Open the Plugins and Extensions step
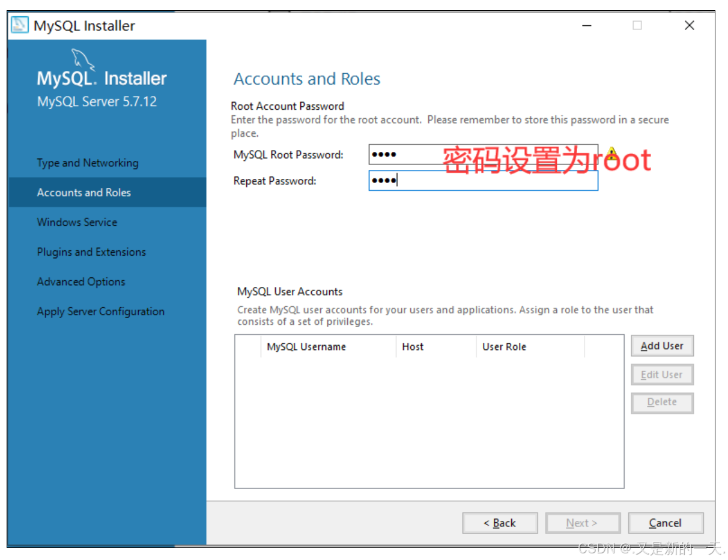The image size is (728, 560). (91, 252)
